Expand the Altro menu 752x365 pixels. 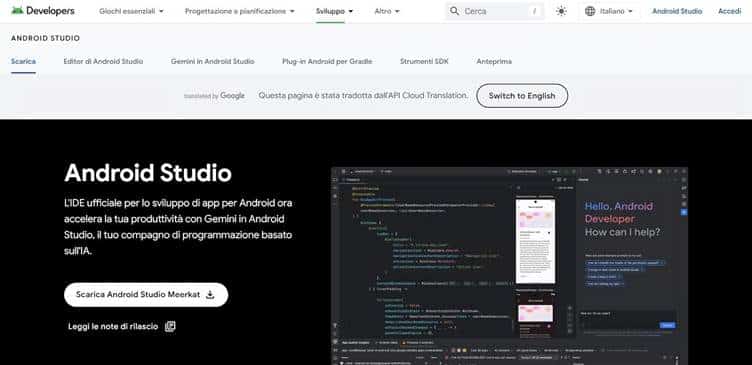click(387, 11)
